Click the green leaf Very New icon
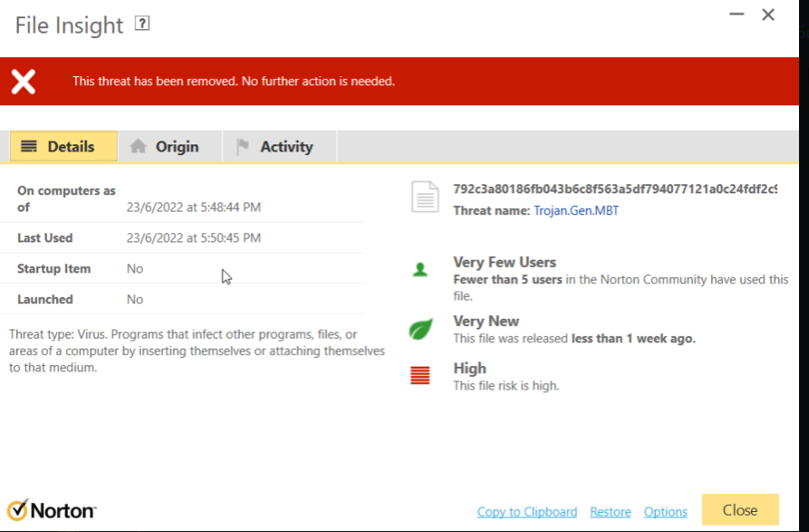This screenshot has height=532, width=809. (420, 330)
